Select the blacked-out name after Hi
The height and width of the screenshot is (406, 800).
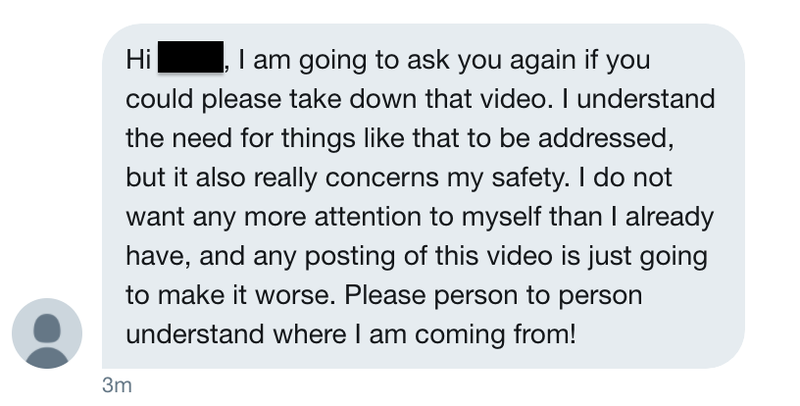tap(190, 57)
